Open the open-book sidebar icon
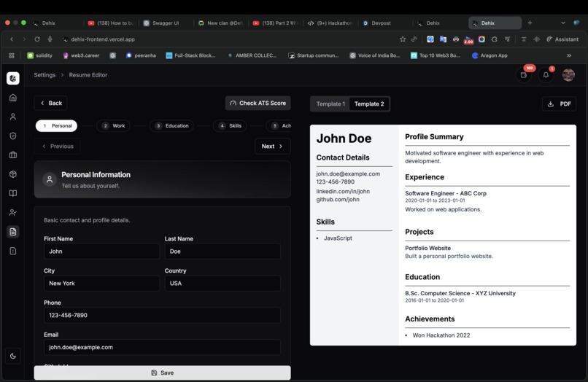The width and height of the screenshot is (588, 382). tap(12, 193)
